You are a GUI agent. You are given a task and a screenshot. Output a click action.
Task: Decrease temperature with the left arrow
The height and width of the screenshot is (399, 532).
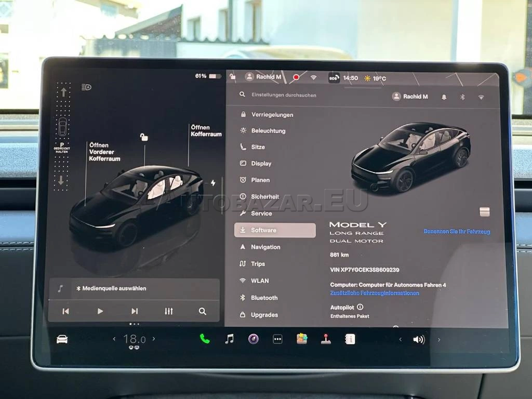click(114, 339)
